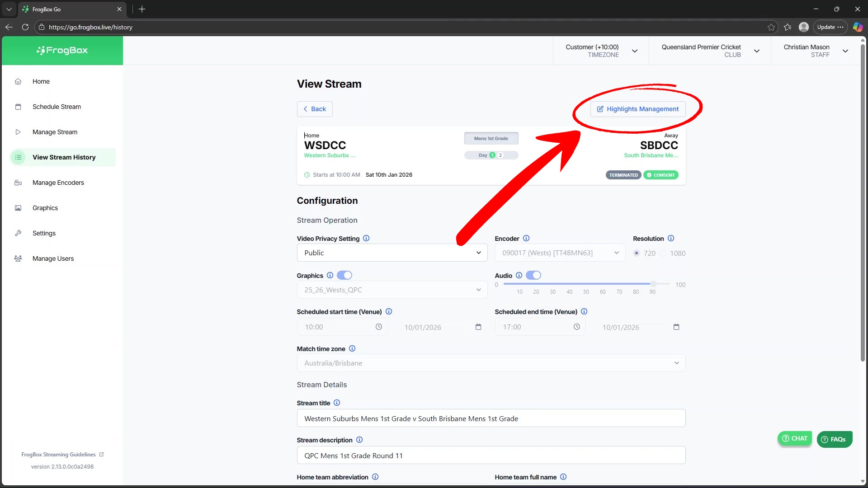Select the 1080 resolution radio button
This screenshot has height=488, width=868.
[x=663, y=253]
